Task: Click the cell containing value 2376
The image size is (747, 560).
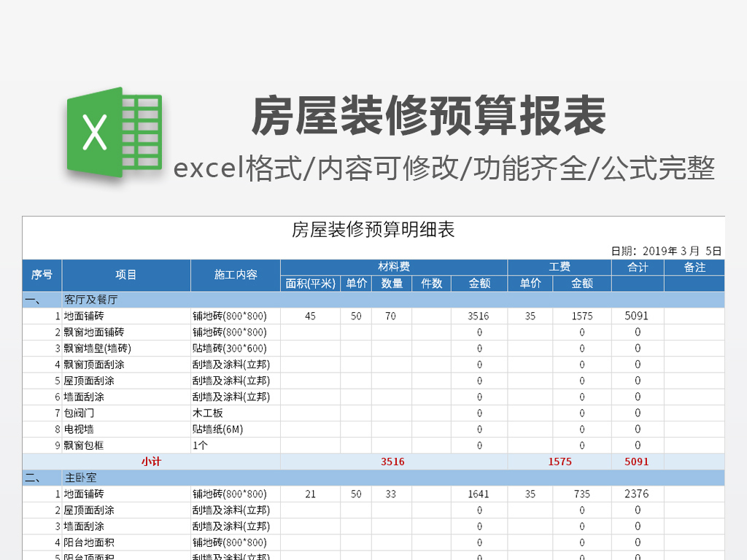Action: pyautogui.click(x=637, y=494)
